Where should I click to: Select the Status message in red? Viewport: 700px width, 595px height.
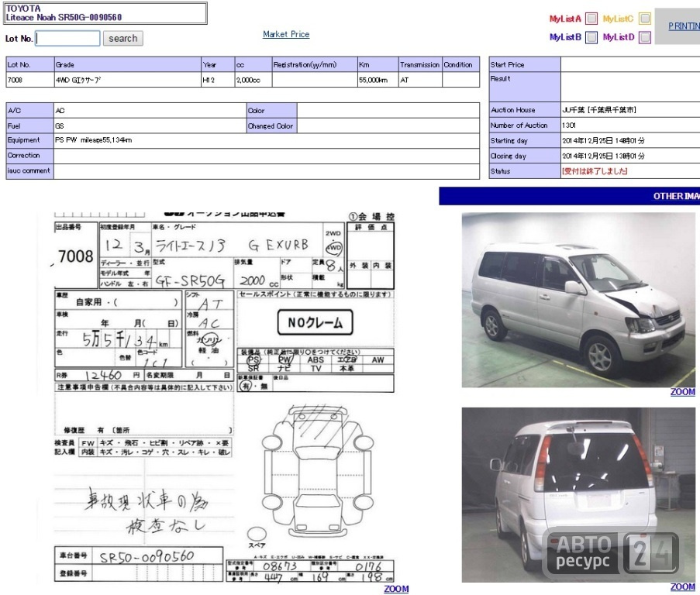tap(595, 171)
